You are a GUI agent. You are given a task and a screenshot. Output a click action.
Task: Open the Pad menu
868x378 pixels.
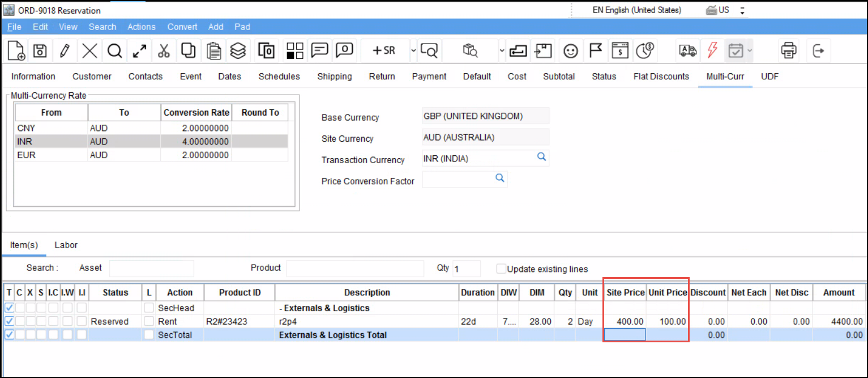242,27
